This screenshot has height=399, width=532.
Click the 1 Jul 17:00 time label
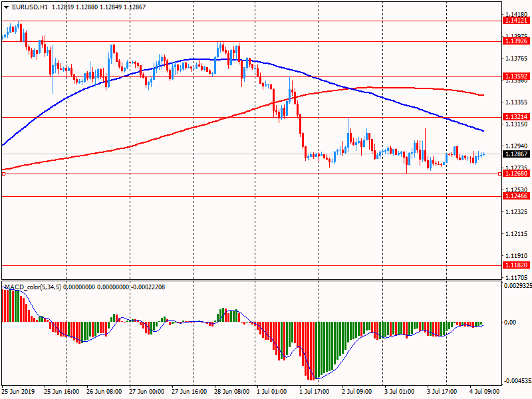pos(314,391)
